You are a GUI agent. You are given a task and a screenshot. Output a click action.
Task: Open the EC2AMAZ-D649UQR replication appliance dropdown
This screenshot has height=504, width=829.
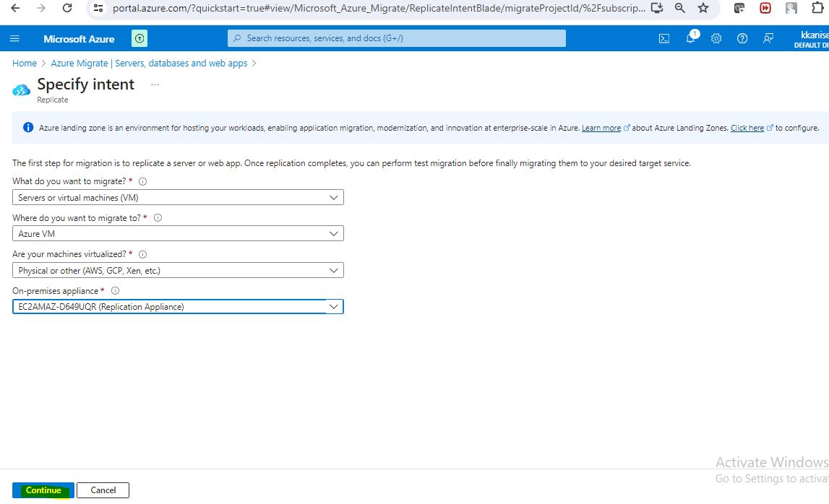tap(178, 307)
